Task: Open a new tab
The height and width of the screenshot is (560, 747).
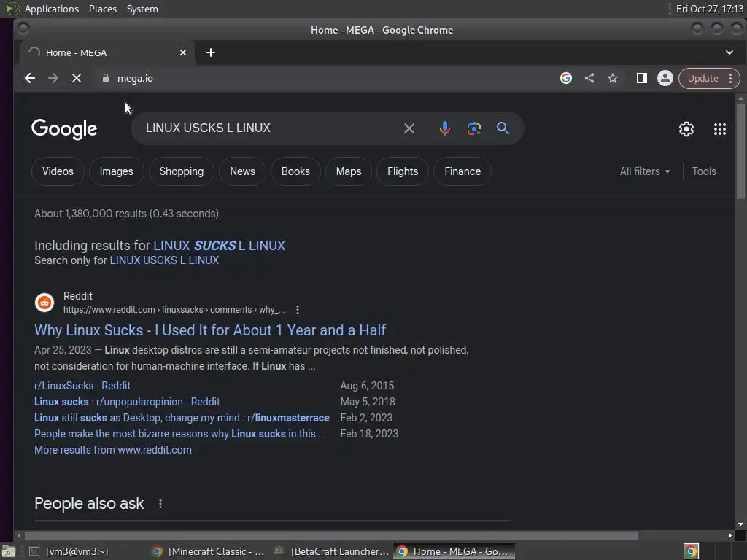Action: coord(211,52)
